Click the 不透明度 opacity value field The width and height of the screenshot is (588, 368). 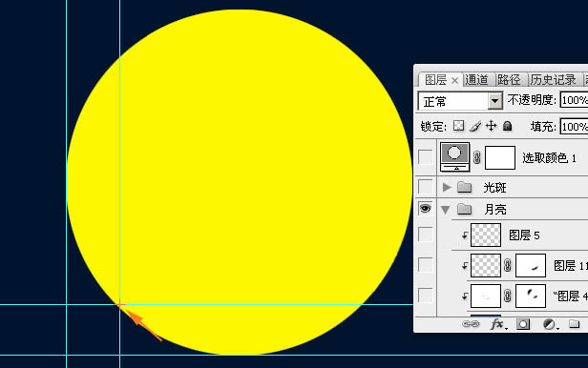pyautogui.click(x=574, y=100)
